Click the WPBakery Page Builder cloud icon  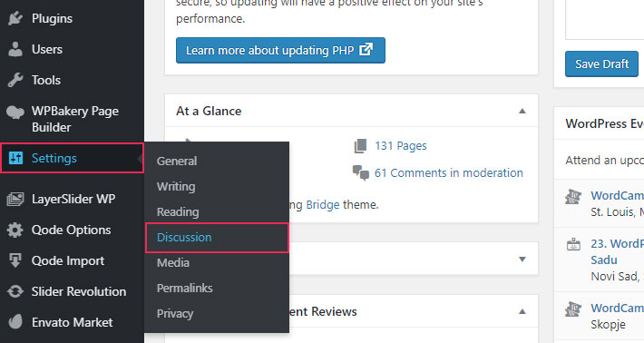click(x=15, y=112)
